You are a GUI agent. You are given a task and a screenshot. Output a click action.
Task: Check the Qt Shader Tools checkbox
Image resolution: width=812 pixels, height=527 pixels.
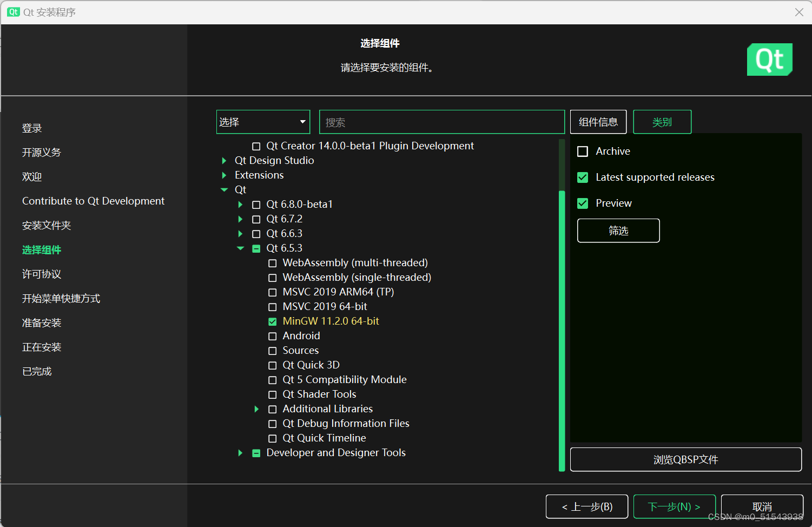(273, 394)
